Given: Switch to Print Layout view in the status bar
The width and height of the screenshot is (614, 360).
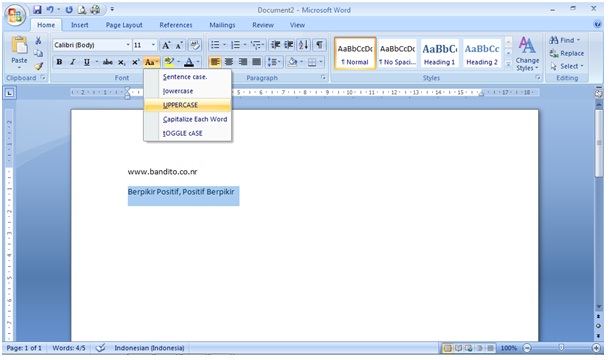Looking at the screenshot, I should (x=447, y=348).
